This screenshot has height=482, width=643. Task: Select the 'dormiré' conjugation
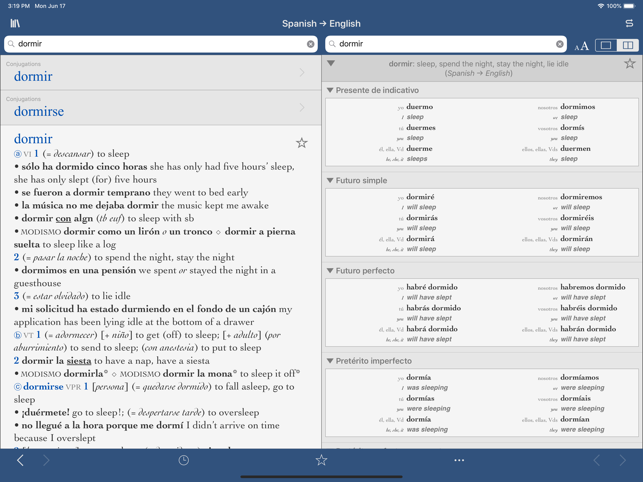[x=420, y=197]
